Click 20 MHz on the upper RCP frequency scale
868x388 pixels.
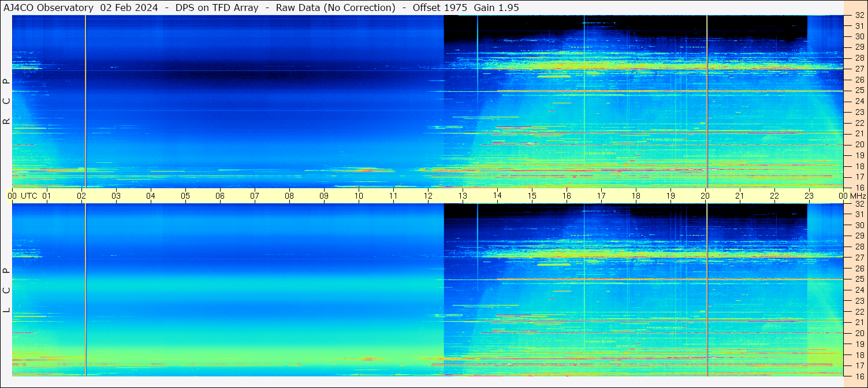(x=859, y=144)
